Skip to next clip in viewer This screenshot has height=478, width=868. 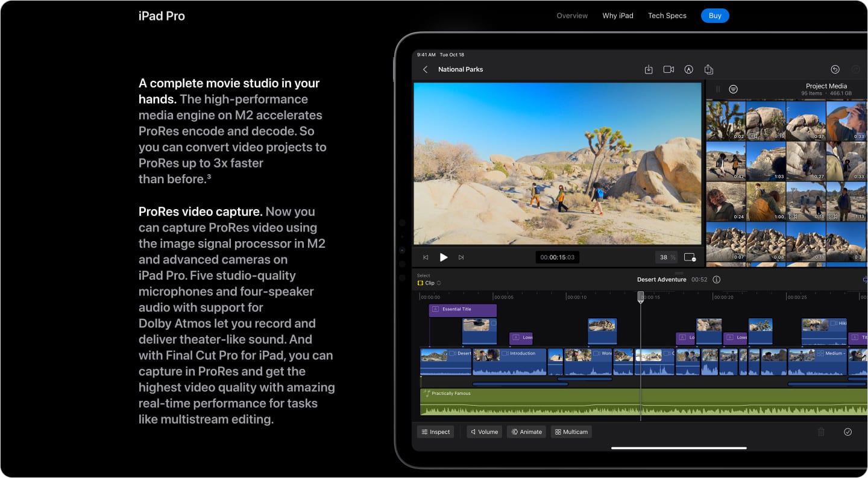(461, 257)
